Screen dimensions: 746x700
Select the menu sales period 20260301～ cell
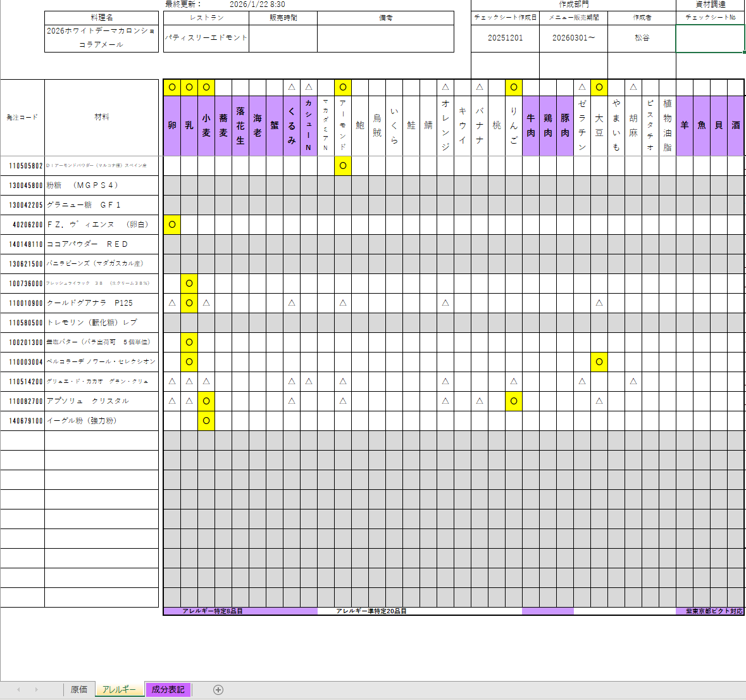(x=573, y=38)
